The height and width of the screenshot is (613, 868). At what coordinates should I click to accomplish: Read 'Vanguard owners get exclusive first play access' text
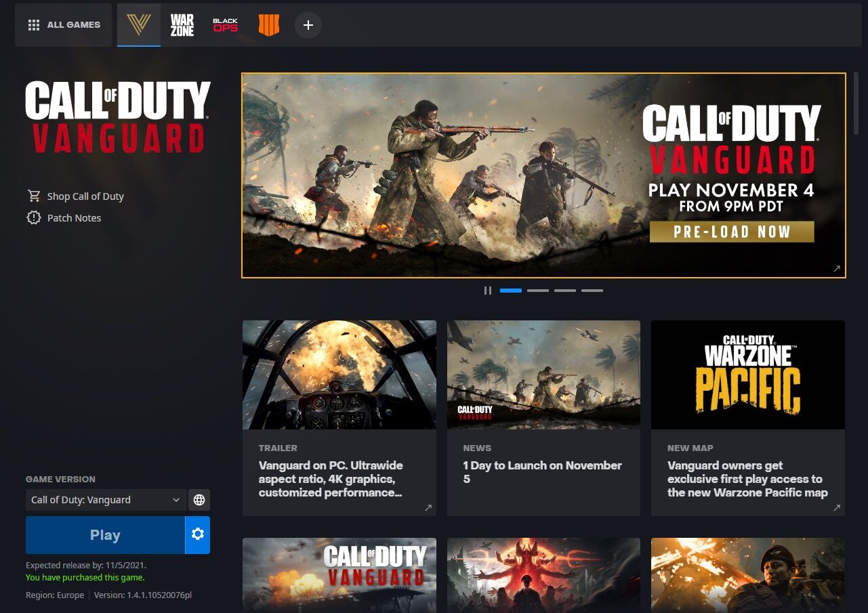(x=747, y=479)
